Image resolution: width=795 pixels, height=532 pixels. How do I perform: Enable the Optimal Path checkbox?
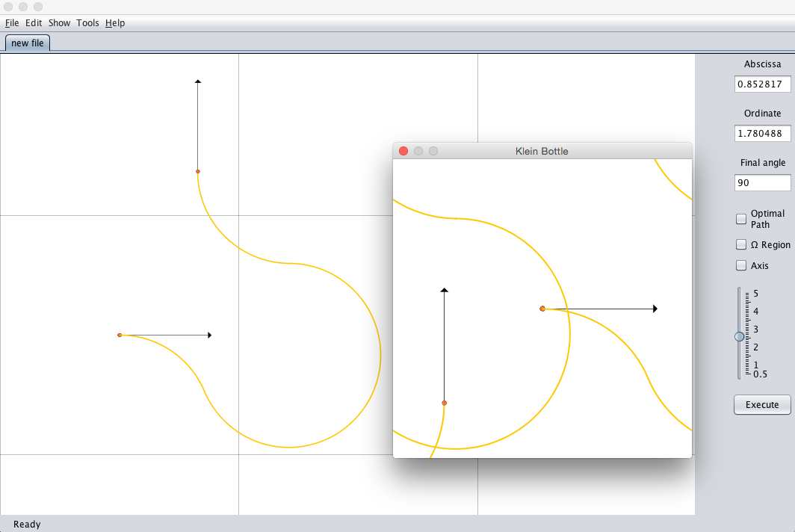pos(741,219)
